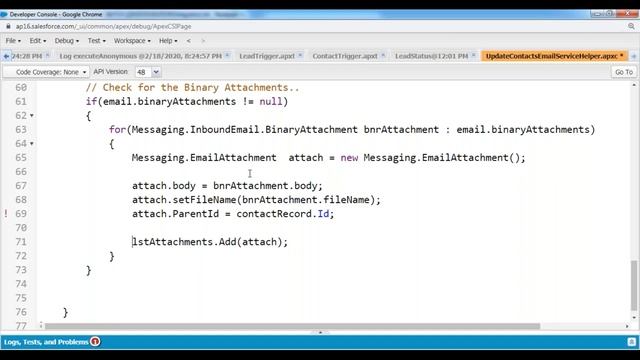
Task: Close the Log executeAnonymous tab
Action: [227, 55]
